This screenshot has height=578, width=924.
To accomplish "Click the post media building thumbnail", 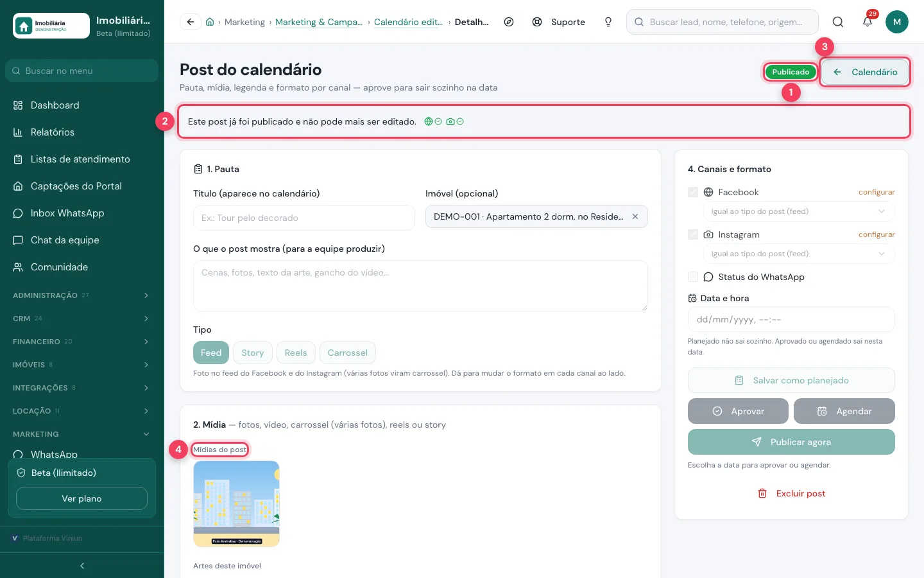I will [x=236, y=504].
